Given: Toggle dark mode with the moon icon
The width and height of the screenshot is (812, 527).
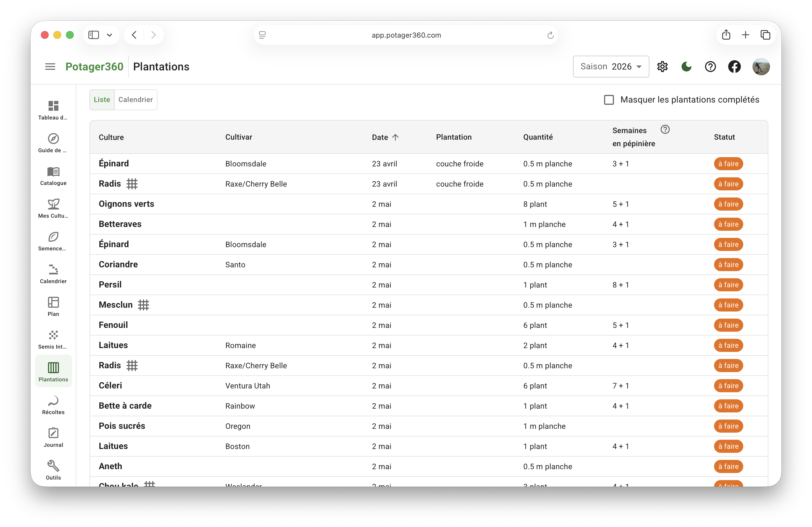Looking at the screenshot, I should point(686,67).
